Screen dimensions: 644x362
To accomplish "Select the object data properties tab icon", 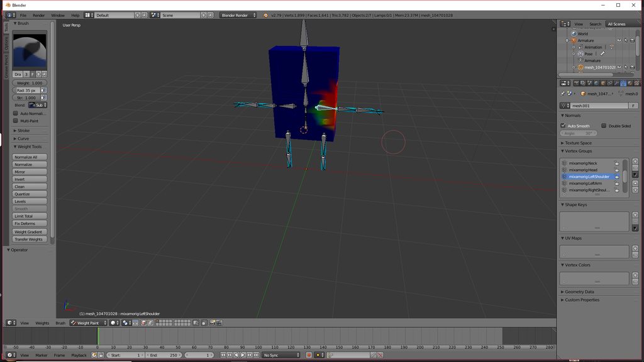I will click(623, 83).
